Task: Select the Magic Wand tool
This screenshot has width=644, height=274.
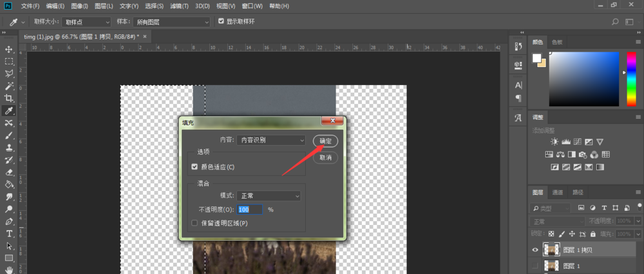Action: pyautogui.click(x=8, y=86)
